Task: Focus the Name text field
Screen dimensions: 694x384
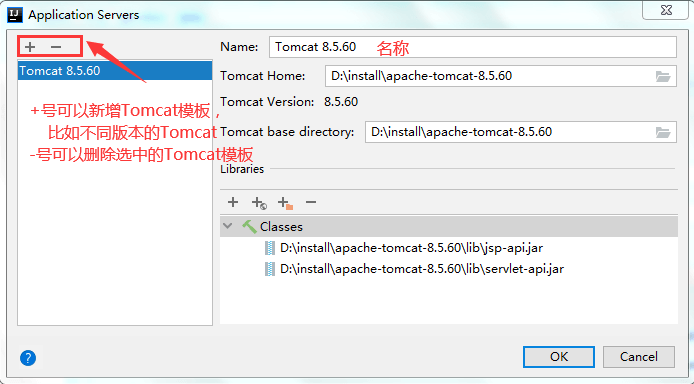Action: [472, 47]
